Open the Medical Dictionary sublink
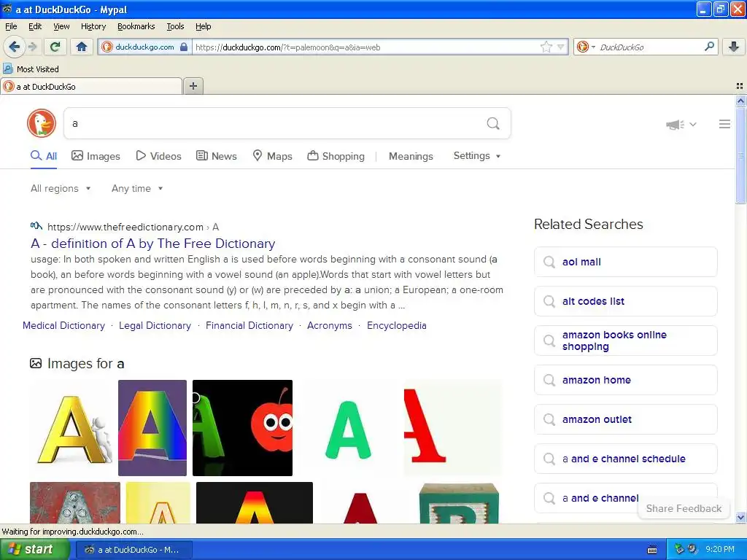 [x=64, y=326]
